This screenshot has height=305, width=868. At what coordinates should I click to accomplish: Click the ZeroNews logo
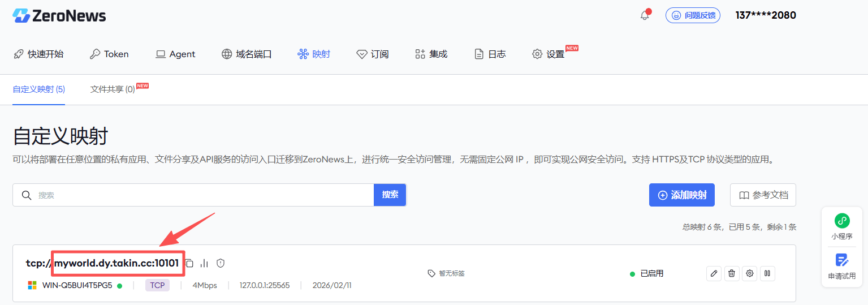point(59,16)
